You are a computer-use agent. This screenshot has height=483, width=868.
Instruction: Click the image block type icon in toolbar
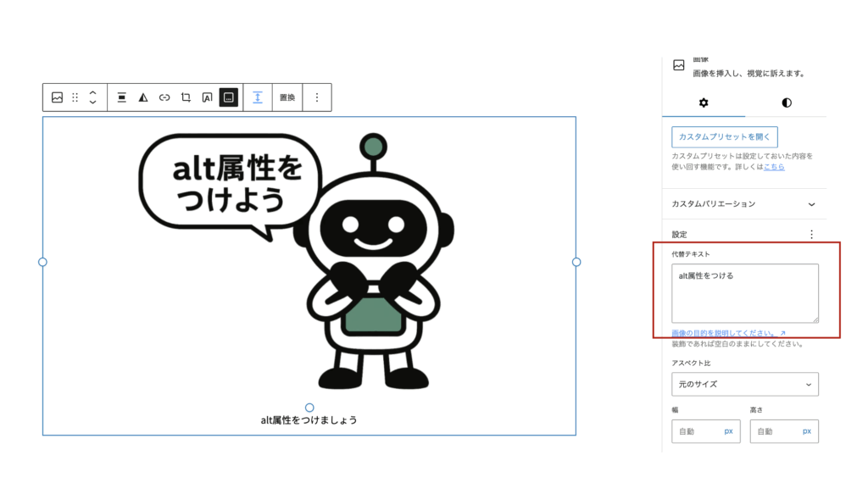point(57,97)
